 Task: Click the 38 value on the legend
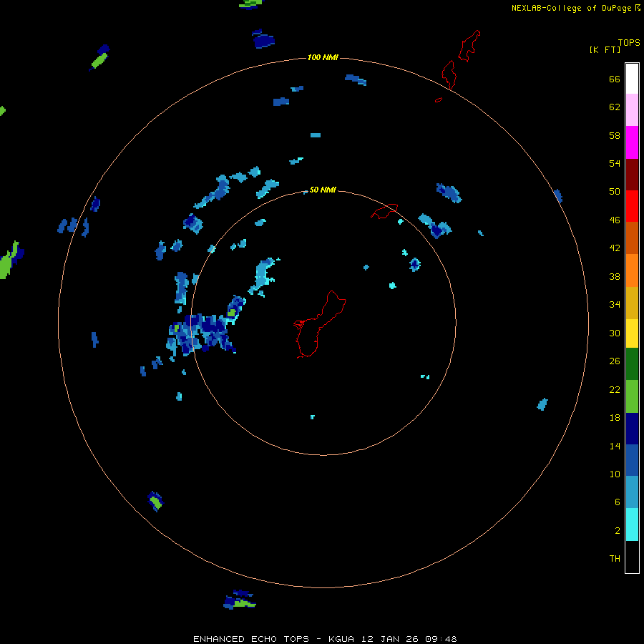[615, 276]
